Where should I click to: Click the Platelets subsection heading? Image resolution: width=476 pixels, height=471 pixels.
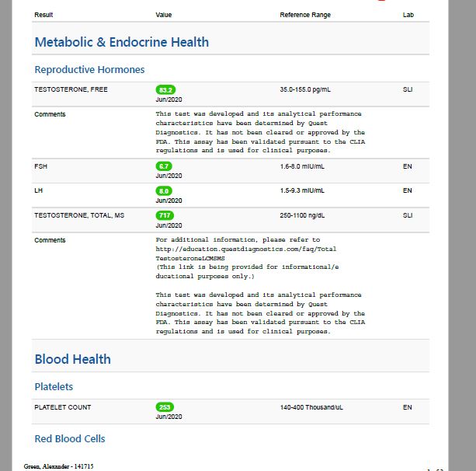54,386
